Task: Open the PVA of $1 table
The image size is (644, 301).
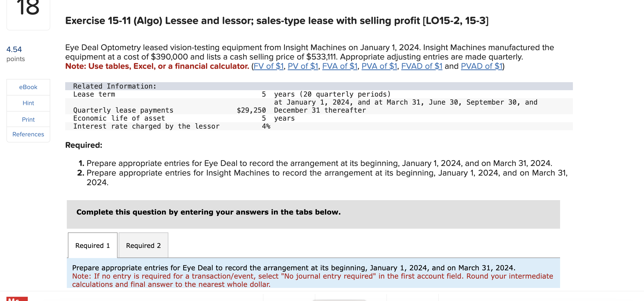Action: [x=379, y=66]
